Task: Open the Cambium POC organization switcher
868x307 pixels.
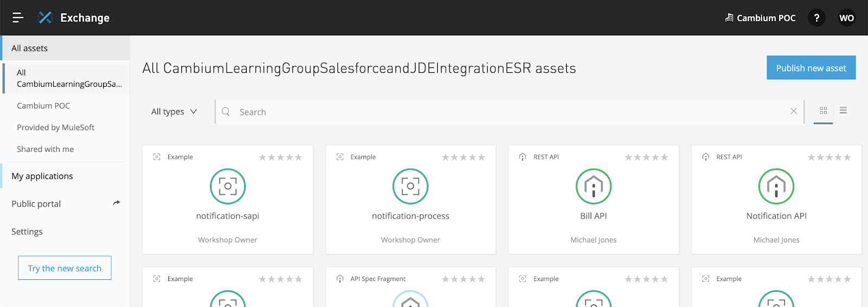Action: point(761,18)
